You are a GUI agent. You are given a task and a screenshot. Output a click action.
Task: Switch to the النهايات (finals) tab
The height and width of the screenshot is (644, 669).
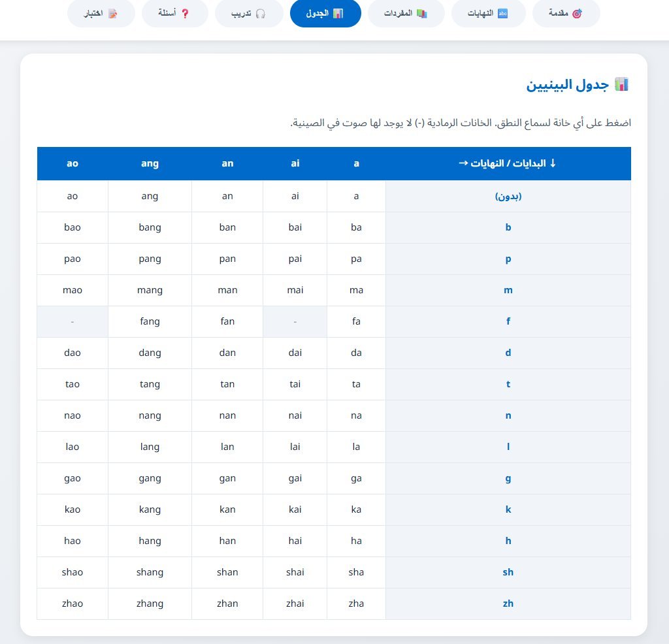click(488, 14)
